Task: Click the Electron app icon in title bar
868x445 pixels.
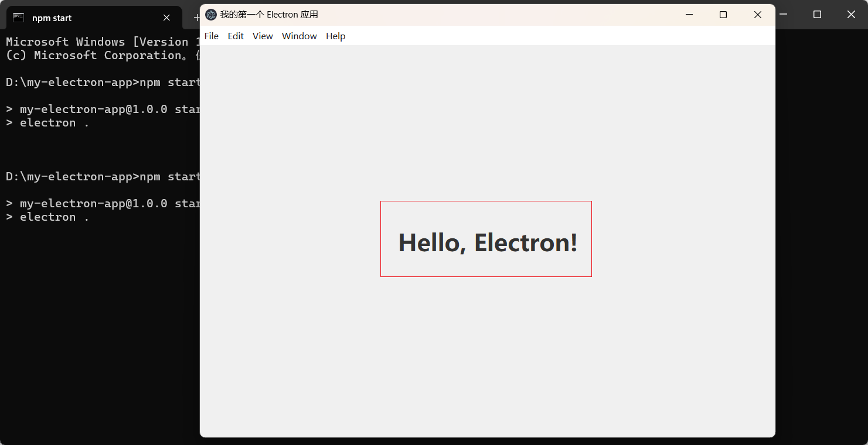Action: 211,15
